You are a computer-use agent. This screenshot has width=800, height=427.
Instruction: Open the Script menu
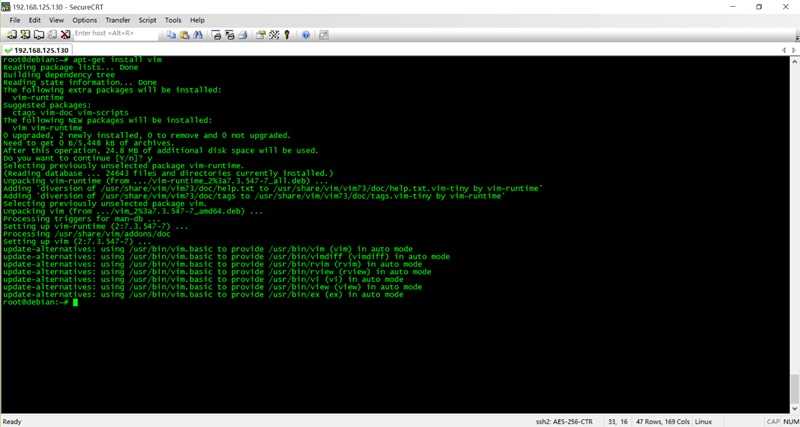coord(147,20)
